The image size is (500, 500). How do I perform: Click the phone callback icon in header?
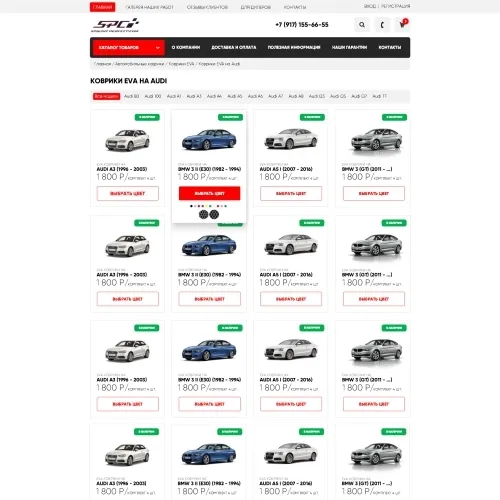click(382, 25)
